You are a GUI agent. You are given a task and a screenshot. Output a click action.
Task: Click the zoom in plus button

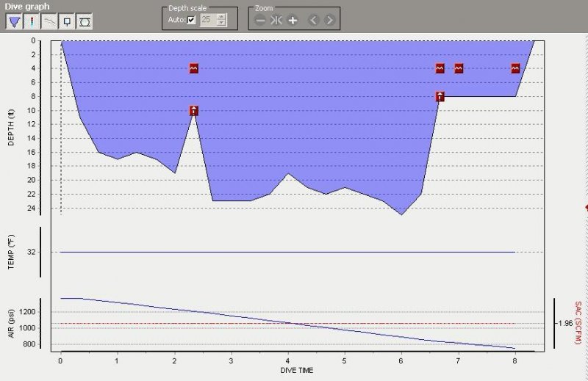tap(293, 20)
